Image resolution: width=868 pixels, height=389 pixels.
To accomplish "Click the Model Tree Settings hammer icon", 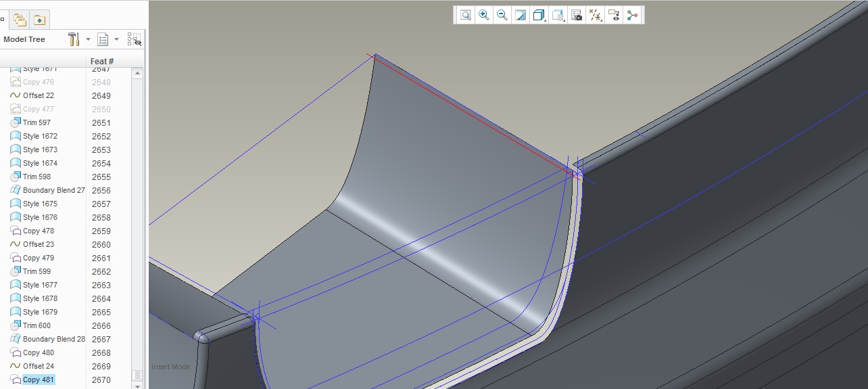I will (74, 39).
